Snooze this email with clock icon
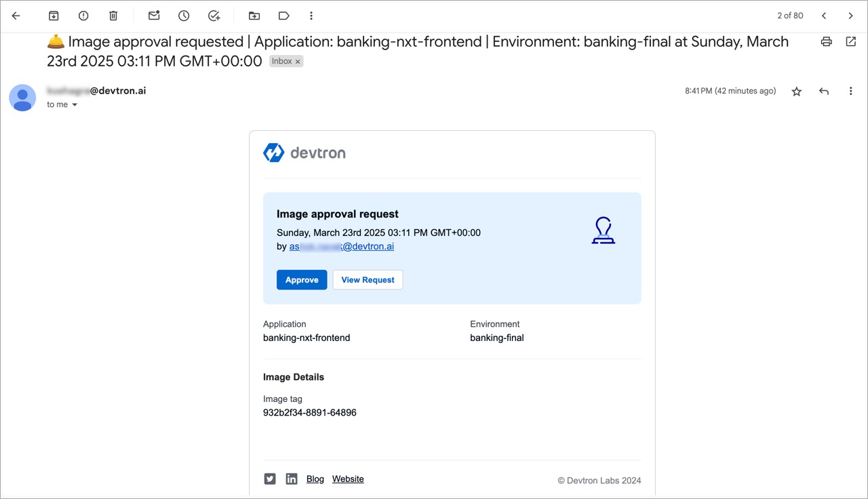 (x=184, y=16)
